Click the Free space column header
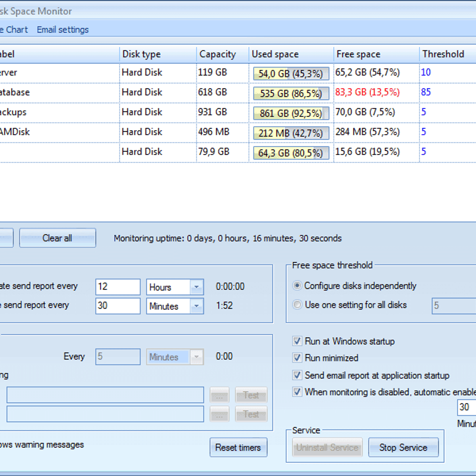The height and width of the screenshot is (476, 476). [358, 54]
